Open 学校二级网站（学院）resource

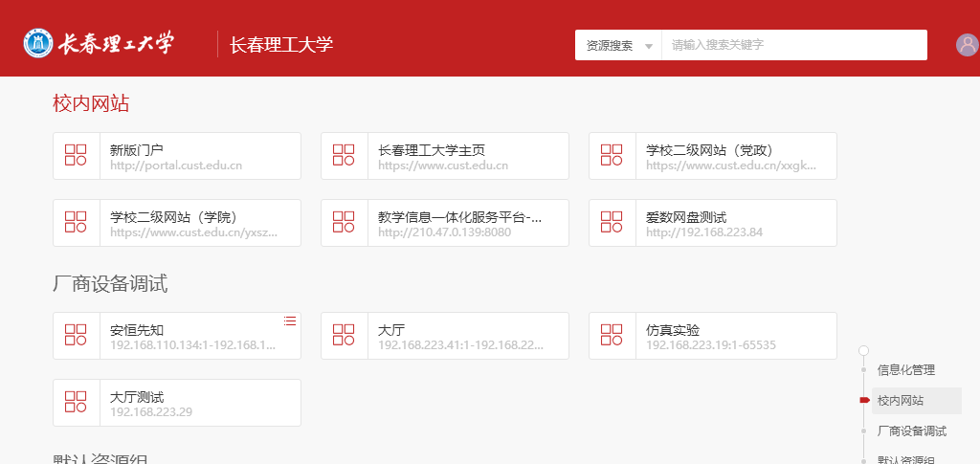tap(177, 223)
